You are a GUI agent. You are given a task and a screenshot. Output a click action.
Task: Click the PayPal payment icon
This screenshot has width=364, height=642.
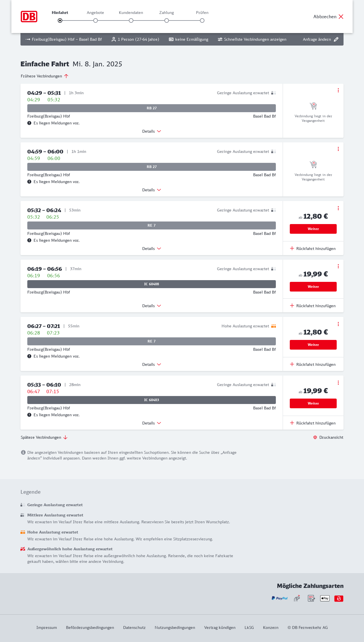(x=280, y=598)
